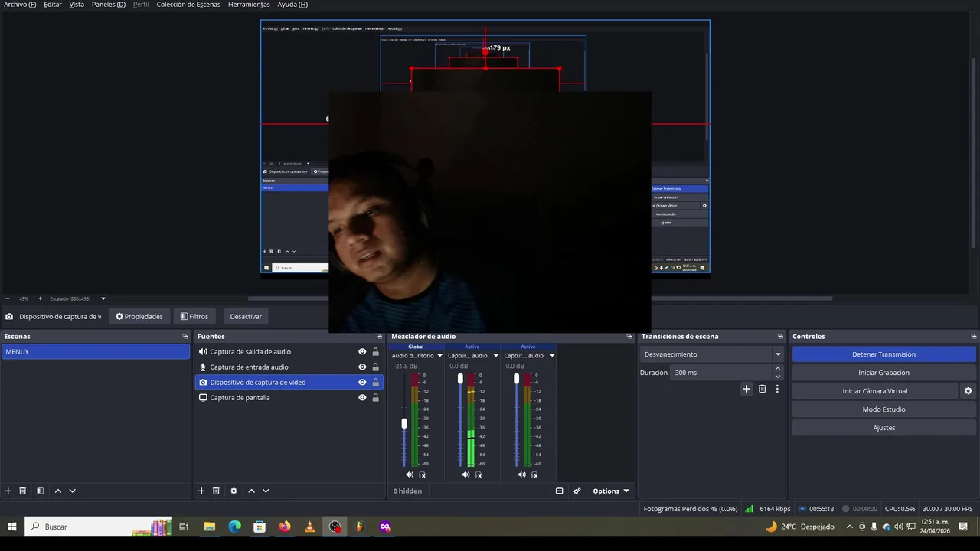
Task: Toggle lock on Captura de entrada audio
Action: click(x=375, y=367)
